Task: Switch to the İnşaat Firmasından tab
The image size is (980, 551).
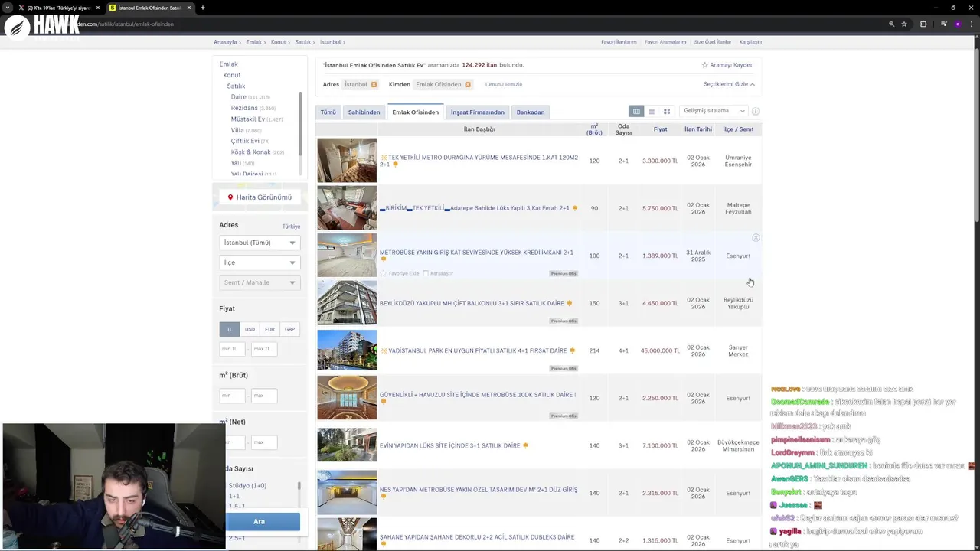Action: [x=477, y=112]
